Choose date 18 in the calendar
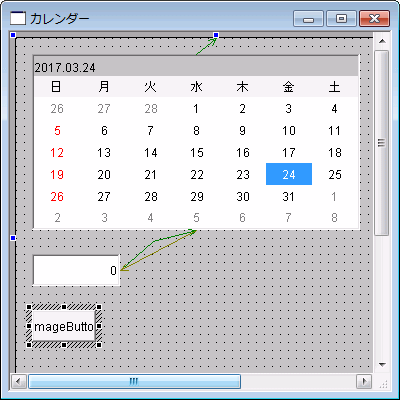400x400 pixels. [x=335, y=153]
